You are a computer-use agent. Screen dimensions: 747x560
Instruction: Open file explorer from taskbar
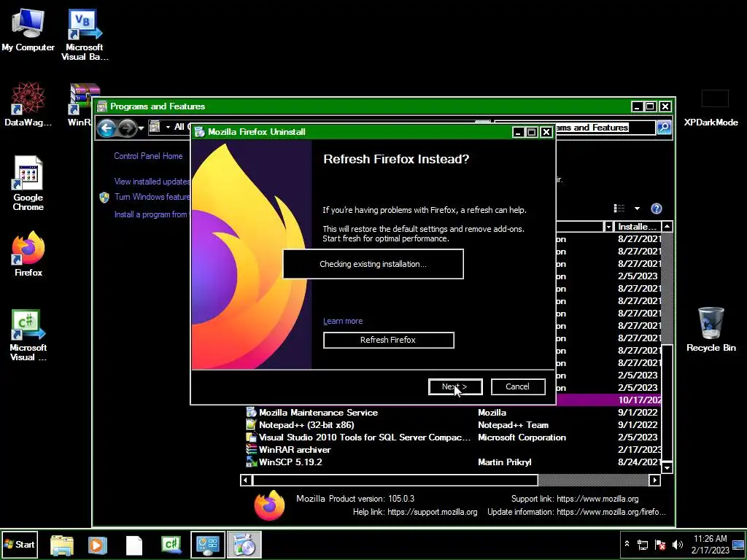62,545
